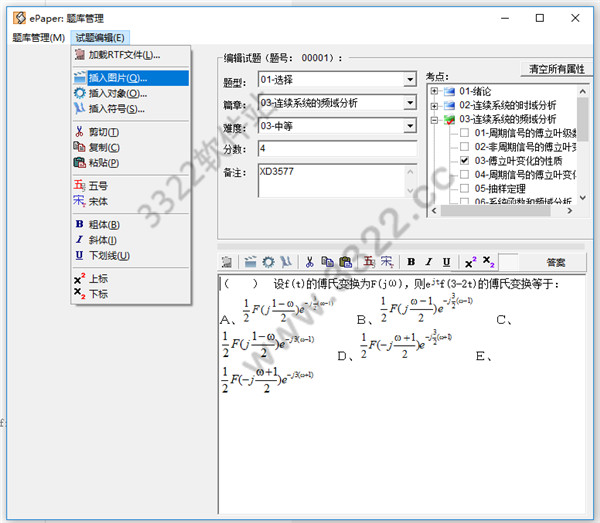Choose 宋体 font menu entry
Viewport: 600px width, 523px height.
point(130,201)
